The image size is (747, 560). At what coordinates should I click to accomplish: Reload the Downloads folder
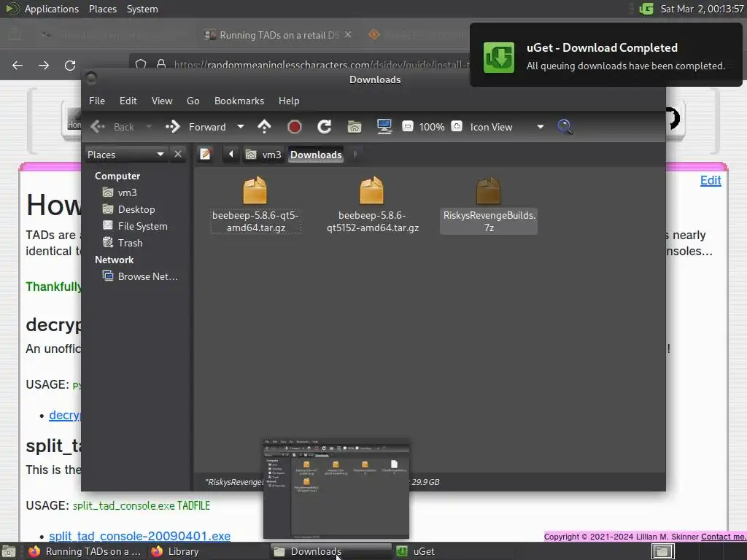pyautogui.click(x=325, y=127)
